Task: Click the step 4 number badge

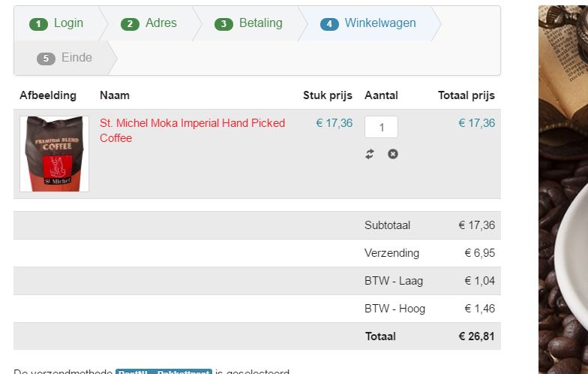Action: coord(329,24)
